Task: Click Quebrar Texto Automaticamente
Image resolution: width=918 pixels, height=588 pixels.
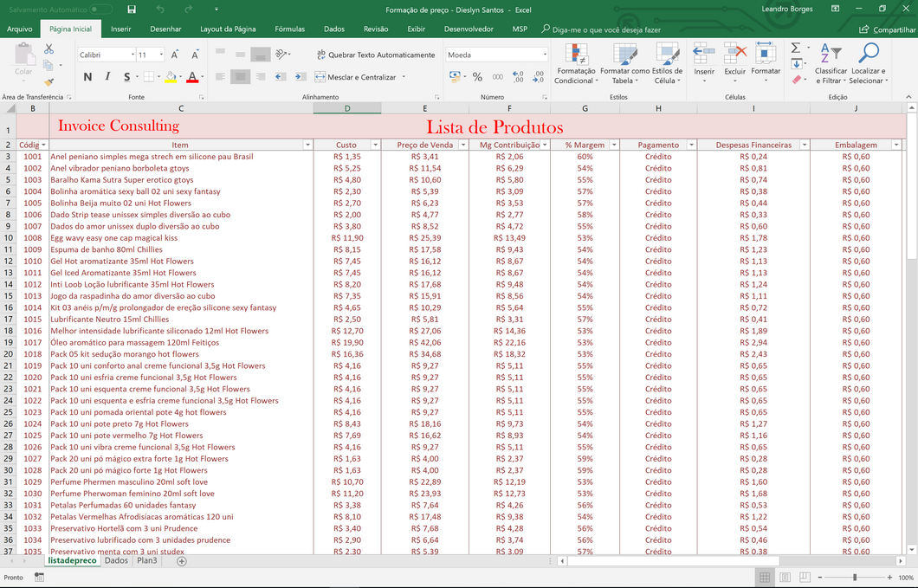Action: point(375,55)
